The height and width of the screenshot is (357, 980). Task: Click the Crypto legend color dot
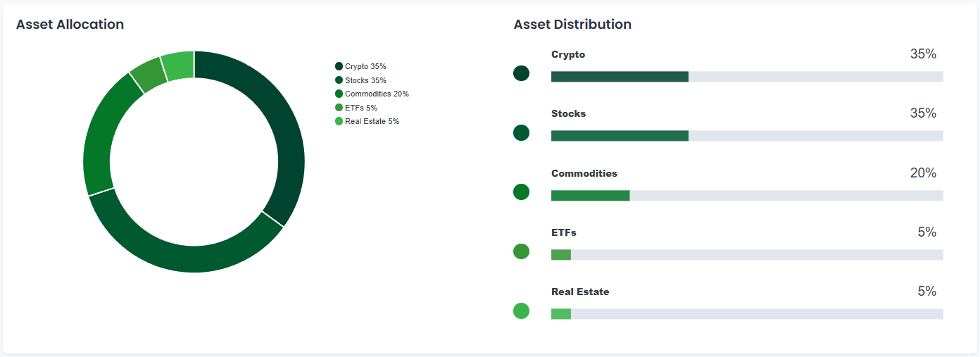[339, 66]
